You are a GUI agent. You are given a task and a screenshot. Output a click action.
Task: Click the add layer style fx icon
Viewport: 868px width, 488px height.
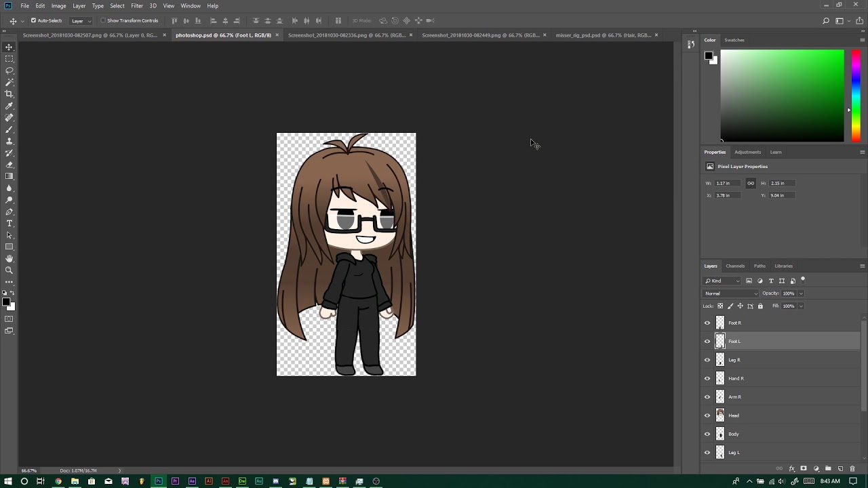(791, 468)
